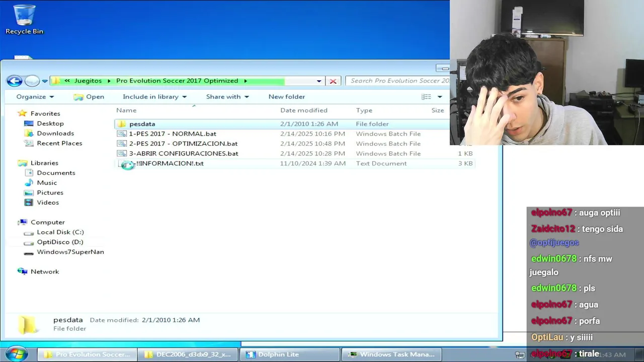Click pesdata folder thumbnail in details pane
The image size is (644, 362).
click(28, 324)
